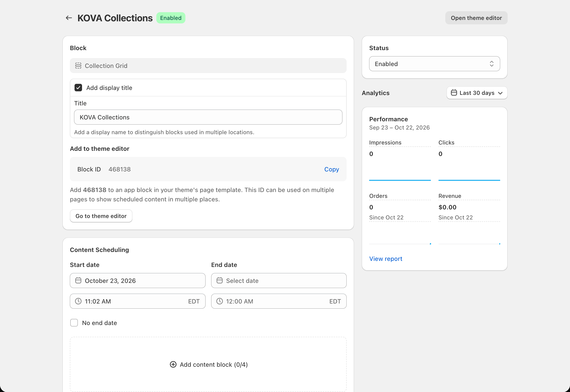The height and width of the screenshot is (392, 570).
Task: Click the Impressions metric label
Action: click(x=385, y=142)
